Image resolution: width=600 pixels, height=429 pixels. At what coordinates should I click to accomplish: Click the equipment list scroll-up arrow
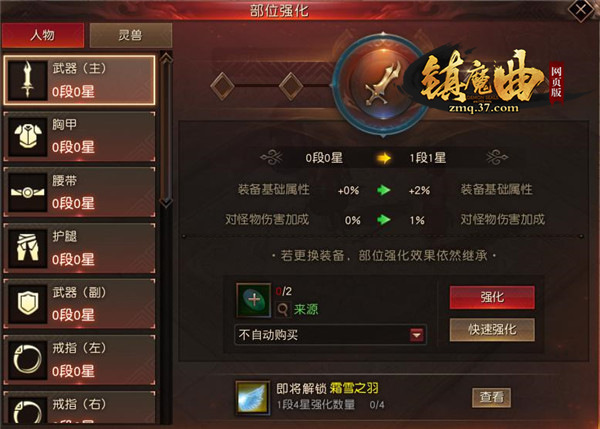click(x=166, y=58)
